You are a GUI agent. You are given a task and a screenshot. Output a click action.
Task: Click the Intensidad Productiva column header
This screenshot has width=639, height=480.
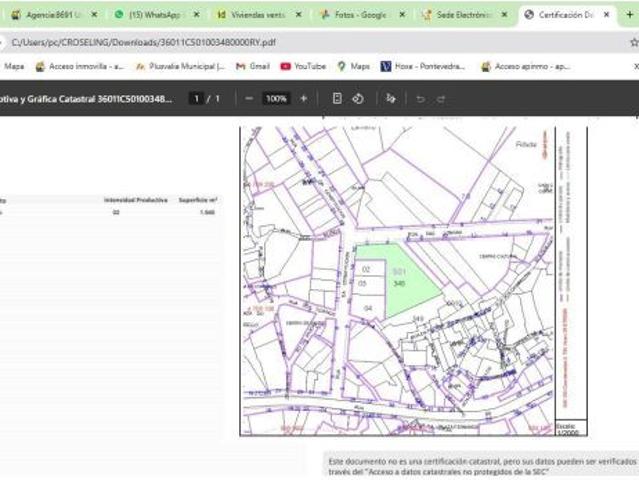click(x=135, y=200)
